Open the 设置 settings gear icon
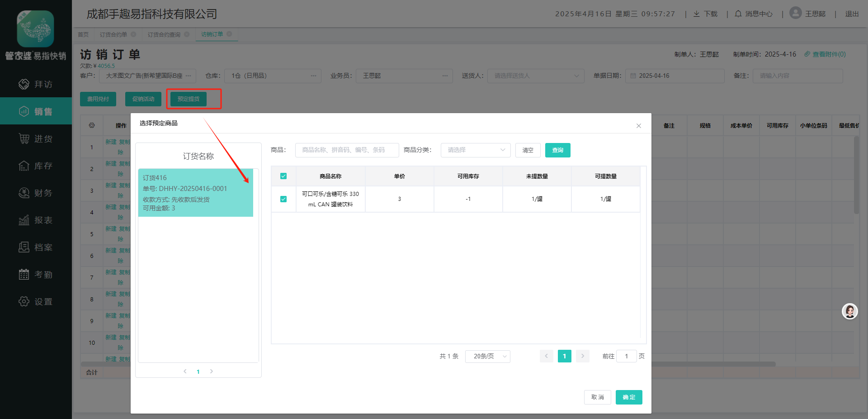The width and height of the screenshot is (868, 419). tap(24, 301)
